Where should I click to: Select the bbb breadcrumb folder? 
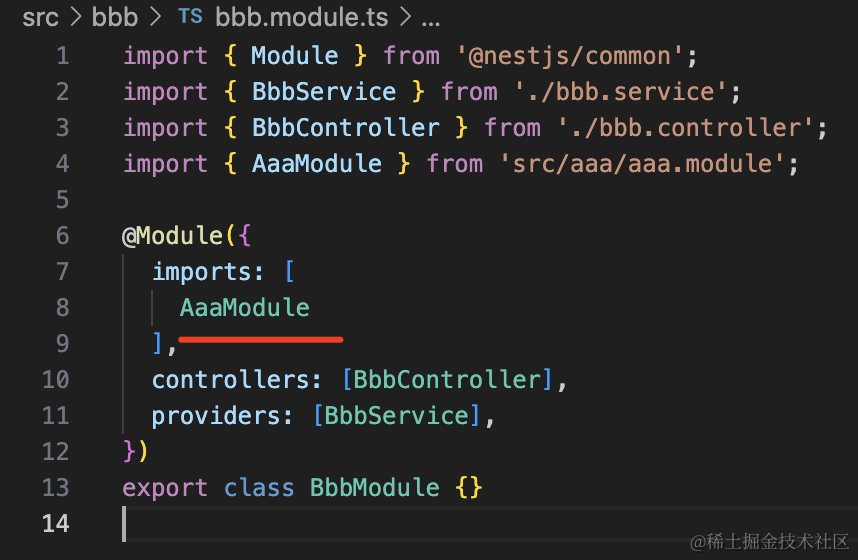coord(114,18)
